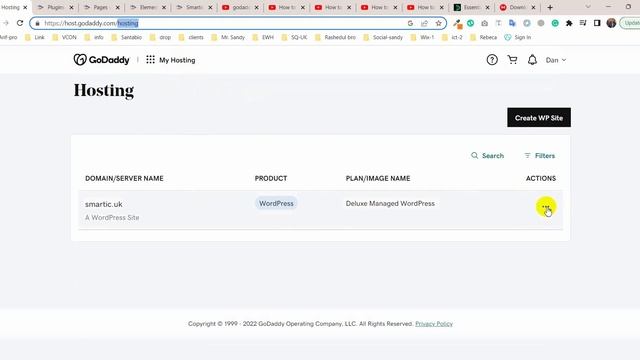This screenshot has height=360, width=640.
Task: Click the PLAN/IMAGE NAME column header
Action: pyautogui.click(x=378, y=178)
